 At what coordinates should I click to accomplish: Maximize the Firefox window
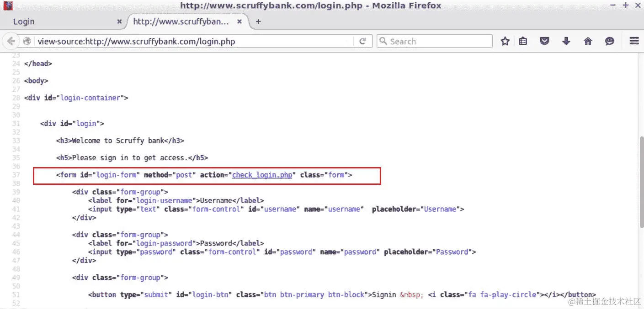pos(626,5)
